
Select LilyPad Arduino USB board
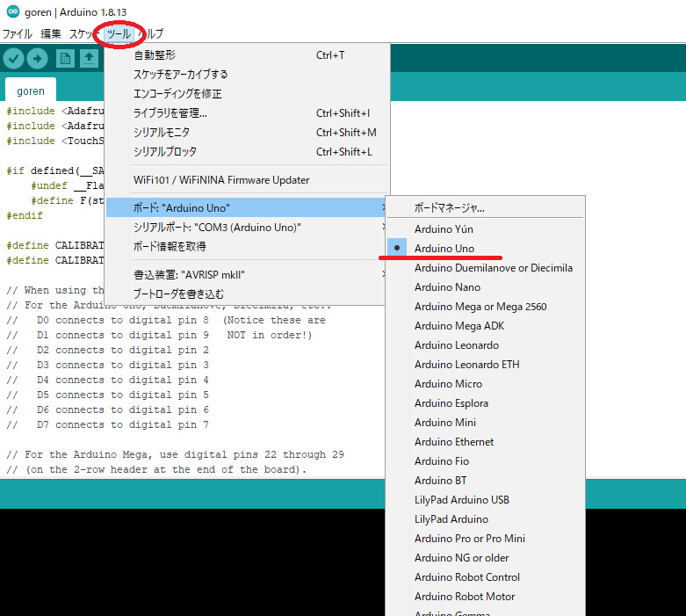(x=486, y=499)
